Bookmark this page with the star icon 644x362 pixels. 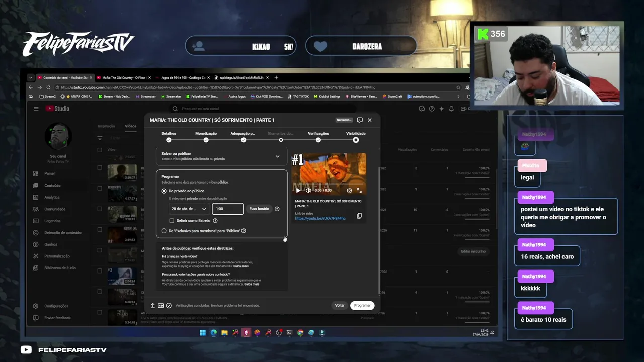tap(458, 87)
